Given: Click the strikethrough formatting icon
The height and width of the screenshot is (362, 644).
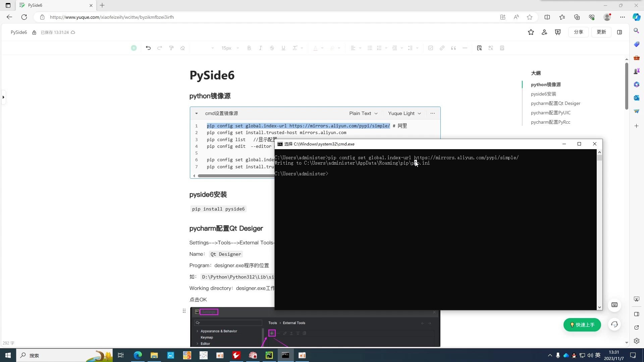Looking at the screenshot, I should 272,48.
